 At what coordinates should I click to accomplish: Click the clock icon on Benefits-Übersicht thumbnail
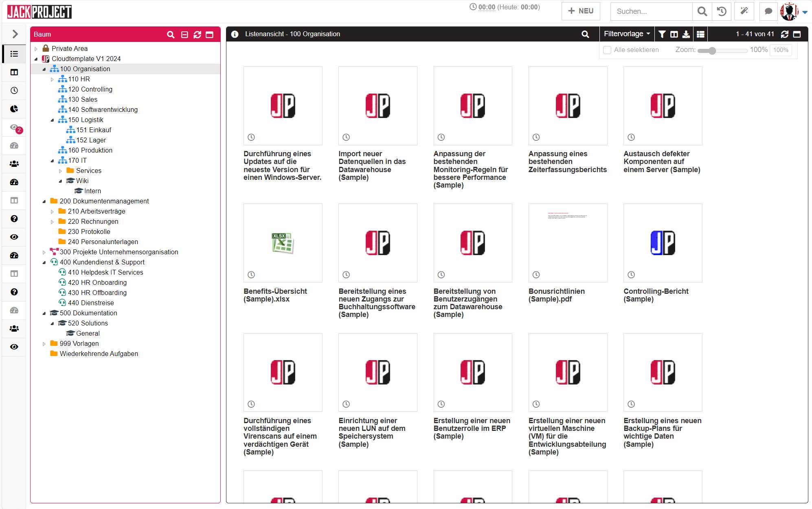tap(251, 275)
